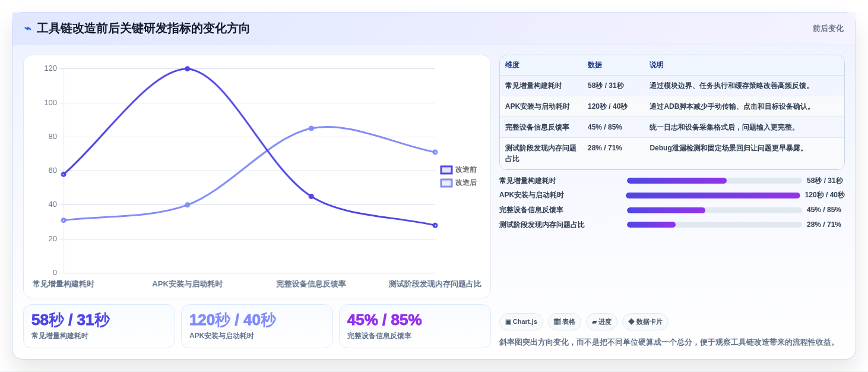Click the 改造后 point at 40 for APK安装与启动耗时

[x=188, y=205]
